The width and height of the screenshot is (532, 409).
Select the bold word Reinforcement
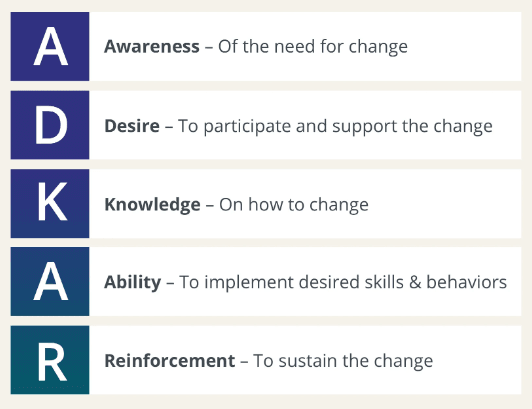click(170, 360)
